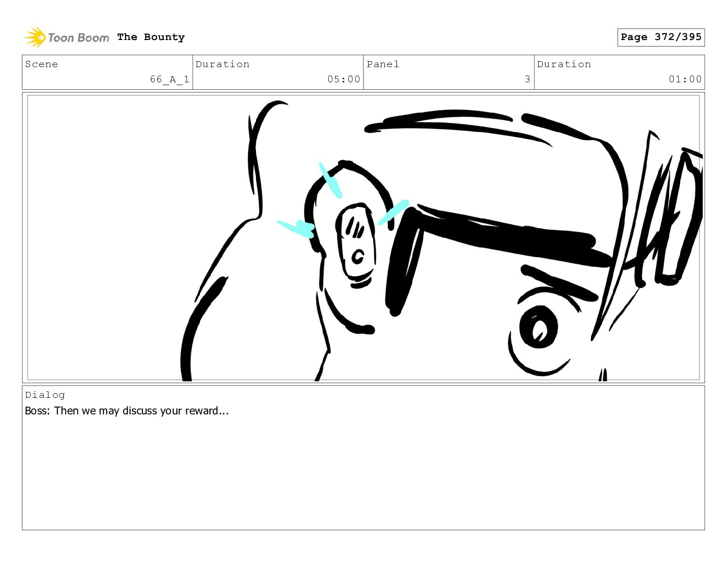Select the title text "The Bounty"

tap(151, 37)
